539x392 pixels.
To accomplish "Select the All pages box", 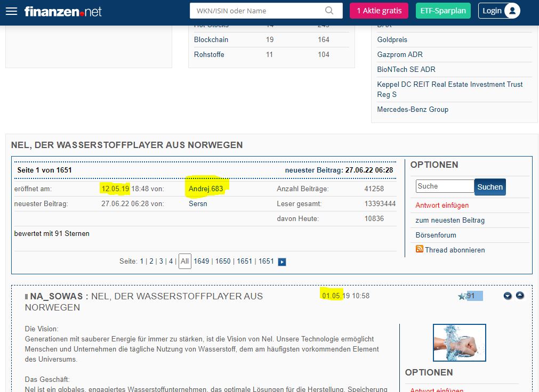I will [185, 261].
